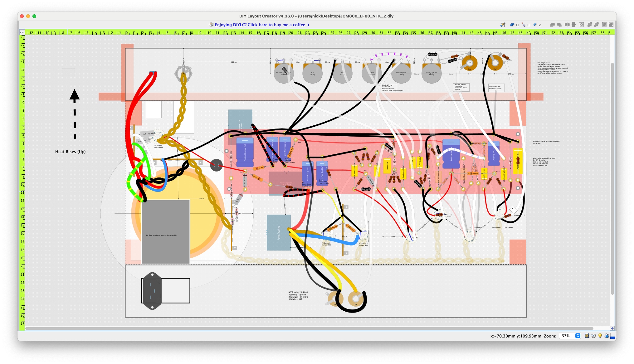The height and width of the screenshot is (364, 634).
Task: Click the sticky points linked-dots icon
Action: coord(535,25)
